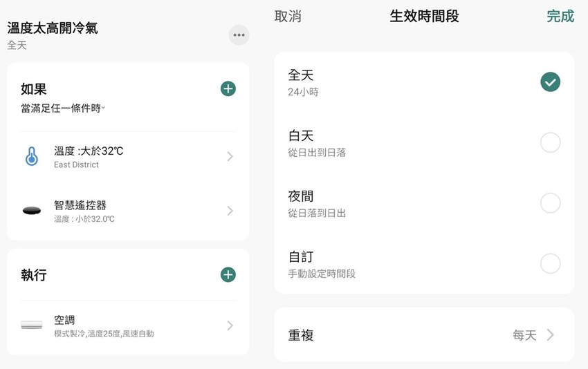Open 重複 repeat setting chevron
588x369 pixels.
click(550, 335)
